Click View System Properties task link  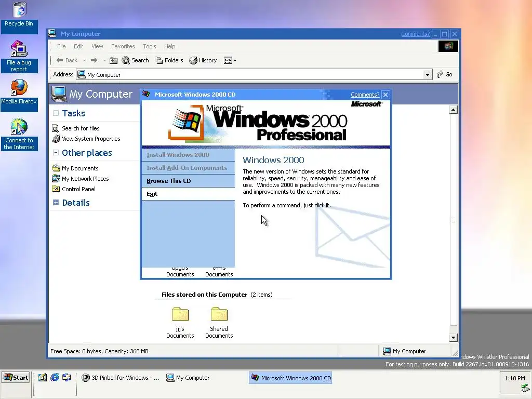coord(91,139)
